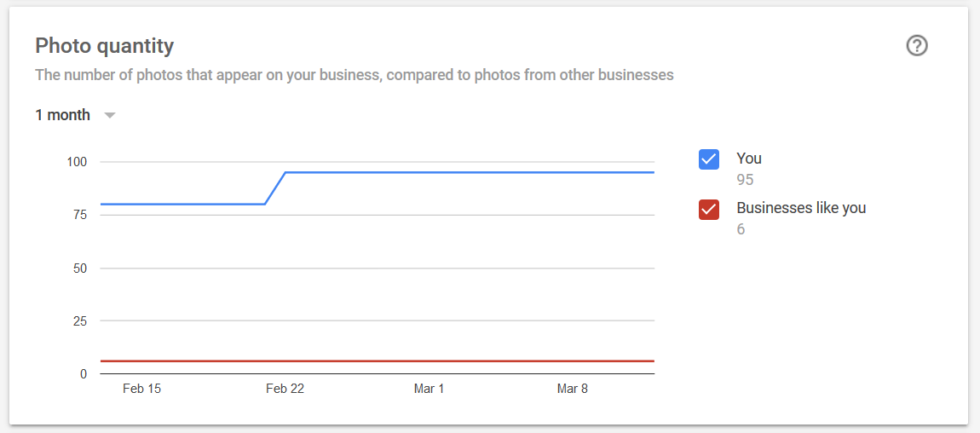Viewport: 980px width, 433px height.
Task: Click the You count value 95
Action: 745,180
